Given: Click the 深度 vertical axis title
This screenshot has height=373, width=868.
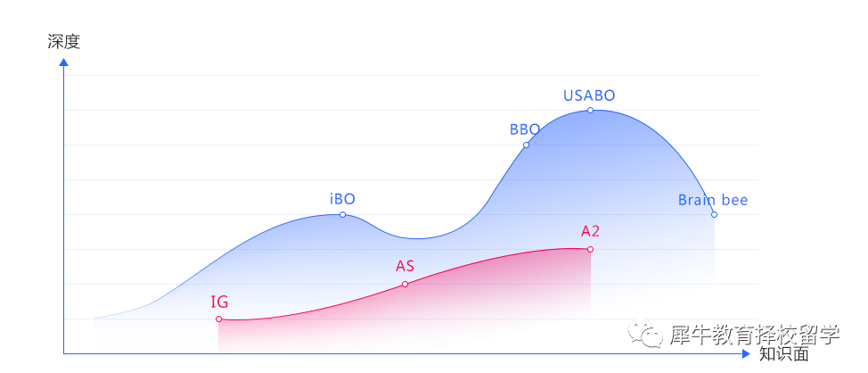Looking at the screenshot, I should [63, 42].
